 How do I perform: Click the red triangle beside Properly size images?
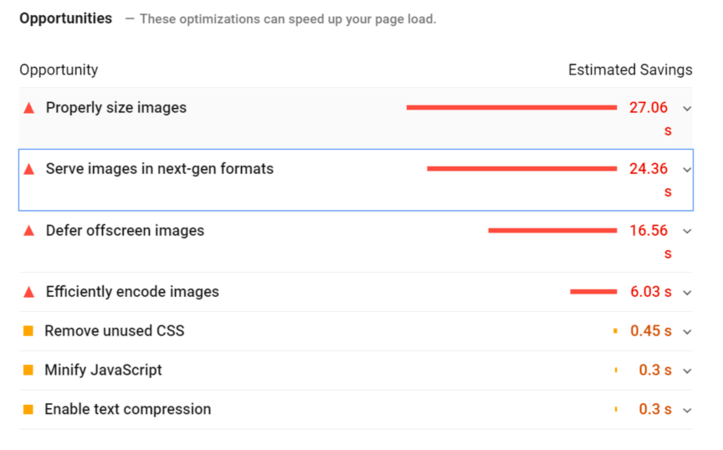pos(29,108)
